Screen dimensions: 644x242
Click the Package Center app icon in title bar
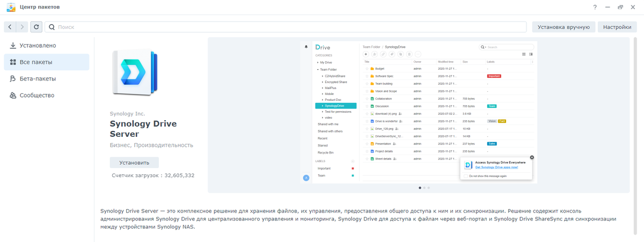(11, 7)
